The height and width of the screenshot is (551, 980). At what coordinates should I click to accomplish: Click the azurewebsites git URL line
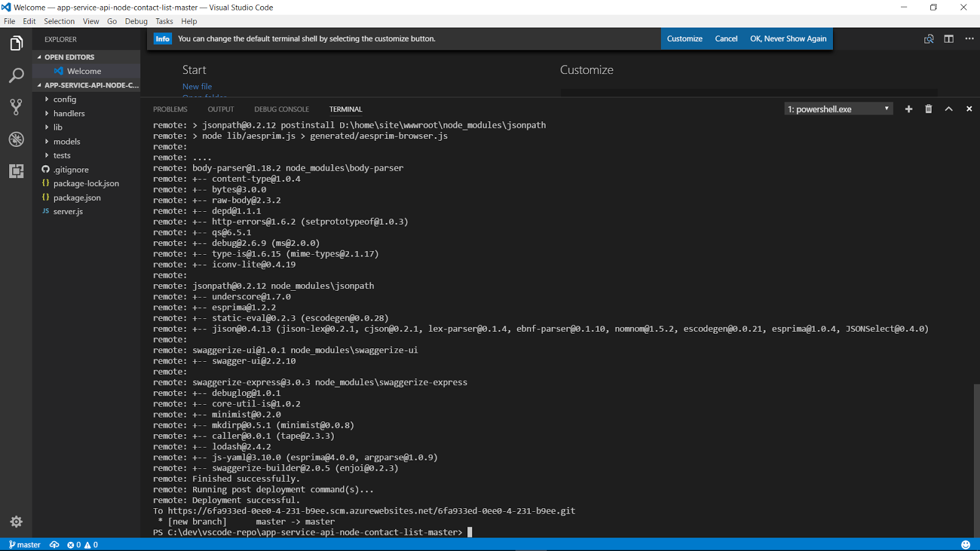pyautogui.click(x=364, y=511)
